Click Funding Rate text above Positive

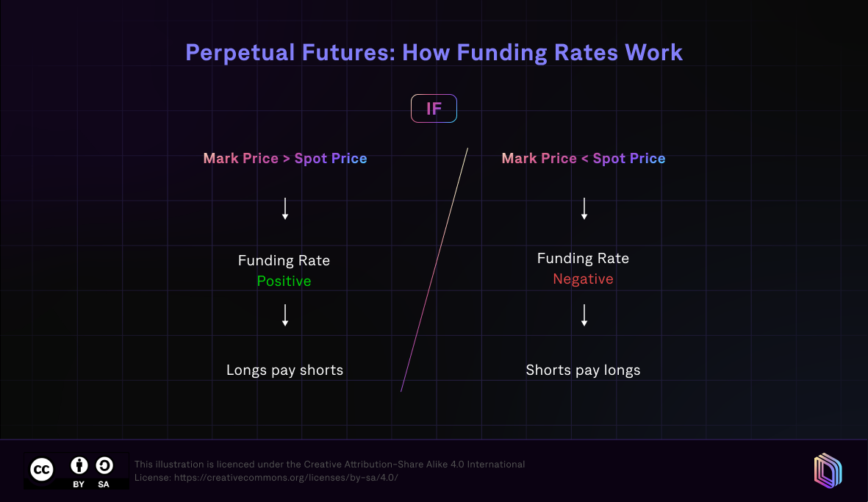click(284, 260)
